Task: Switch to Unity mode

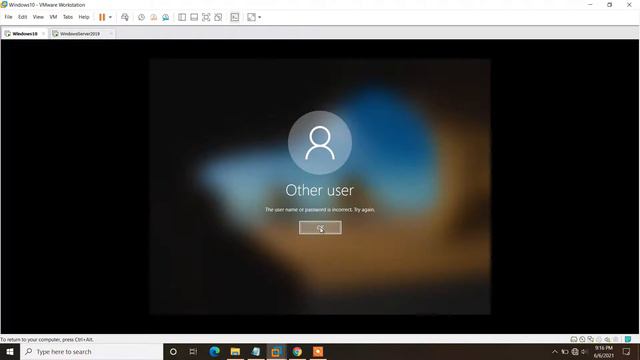Action: (x=218, y=17)
